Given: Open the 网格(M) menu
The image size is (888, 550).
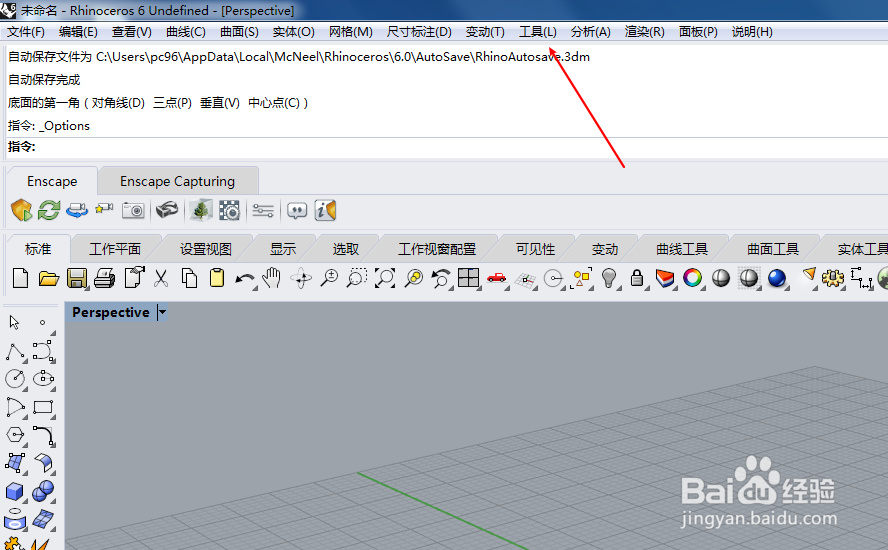Looking at the screenshot, I should pos(351,32).
